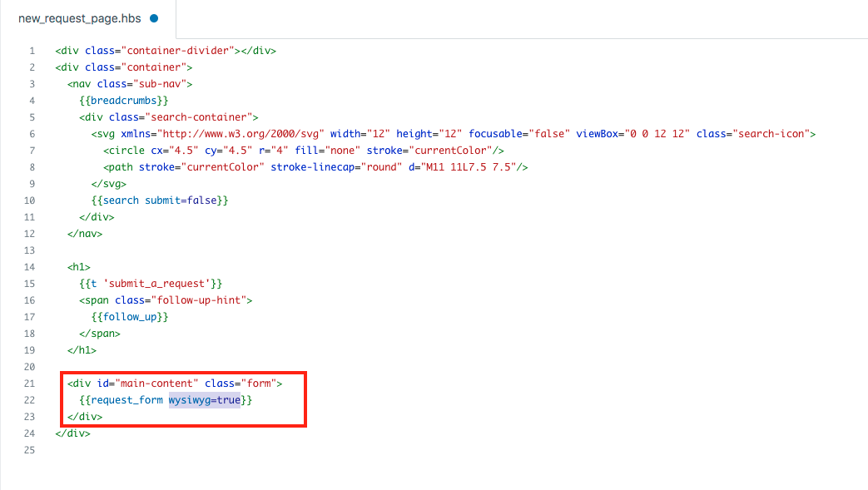The width and height of the screenshot is (868, 490).
Task: Click the closing </nav> tag
Action: tap(85, 234)
